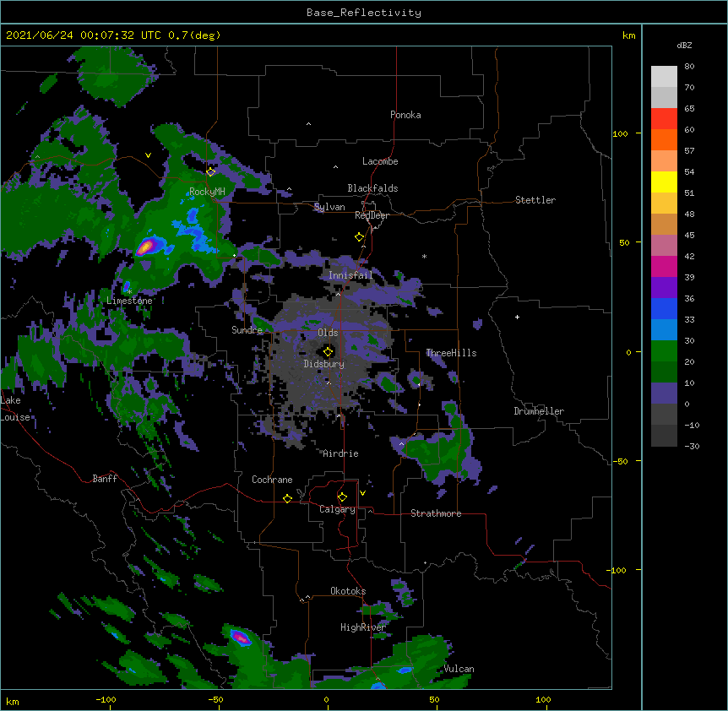Click the Calgary city label

click(x=337, y=509)
